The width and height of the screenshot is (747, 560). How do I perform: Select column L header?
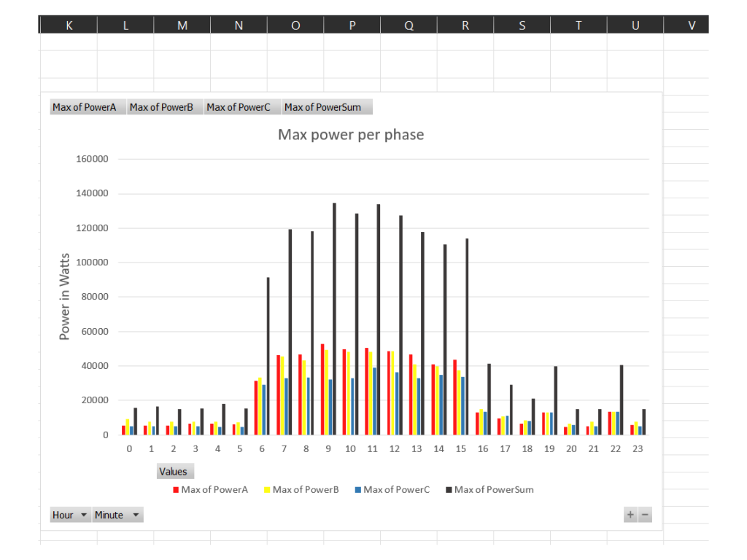tap(125, 26)
